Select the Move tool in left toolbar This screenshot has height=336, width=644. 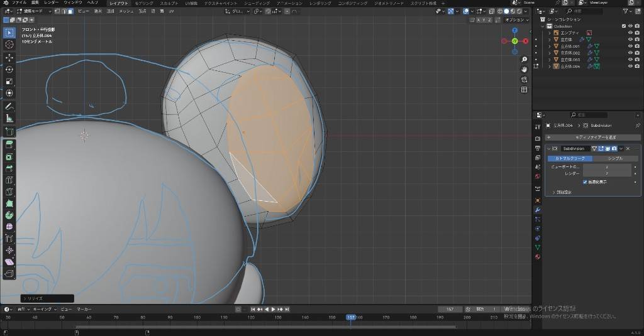9,57
